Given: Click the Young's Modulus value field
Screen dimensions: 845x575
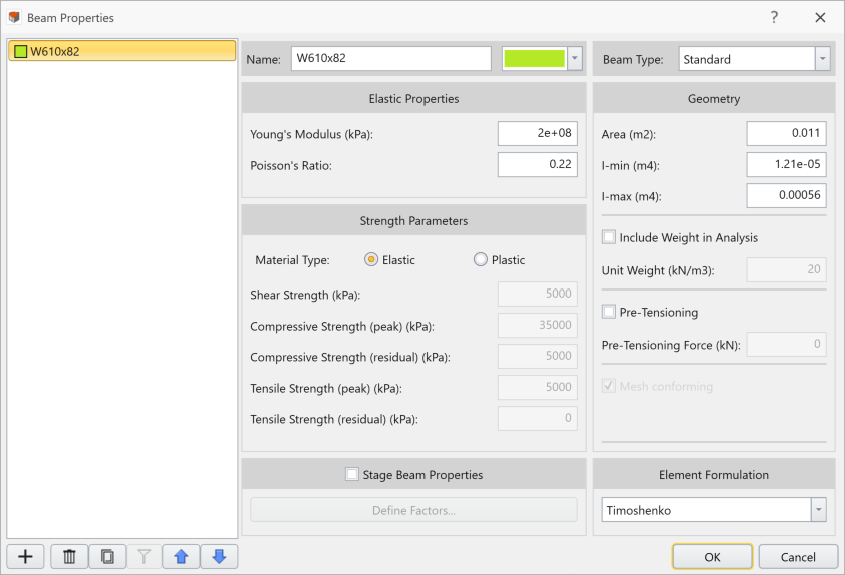Looking at the screenshot, I should 538,134.
